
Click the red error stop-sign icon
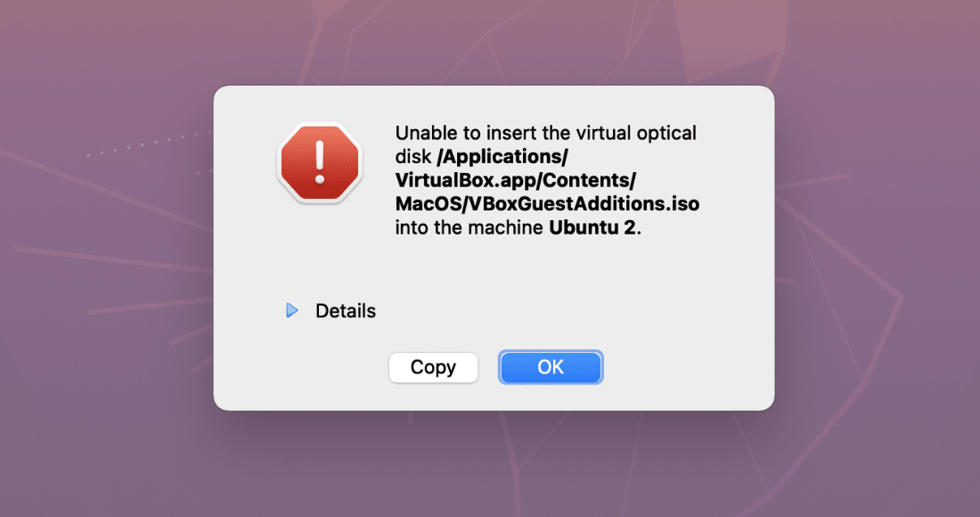click(x=319, y=162)
